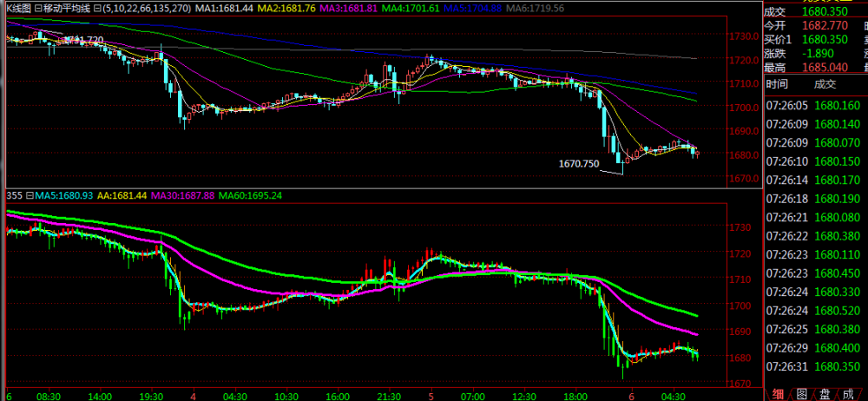Open the (5,10,22,66,135,270) MA parameters
Screen dimensions: 868x401
point(148,9)
